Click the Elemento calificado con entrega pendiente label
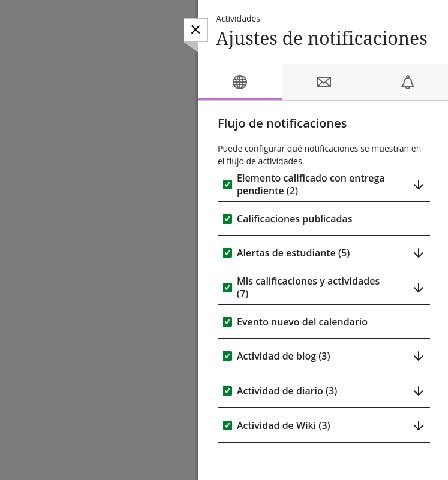 311,185
